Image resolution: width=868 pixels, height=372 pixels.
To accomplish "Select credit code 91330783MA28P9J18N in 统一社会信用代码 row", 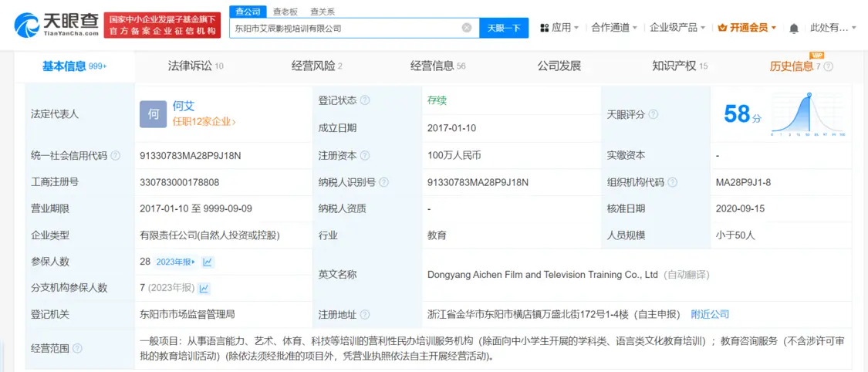I will (191, 156).
